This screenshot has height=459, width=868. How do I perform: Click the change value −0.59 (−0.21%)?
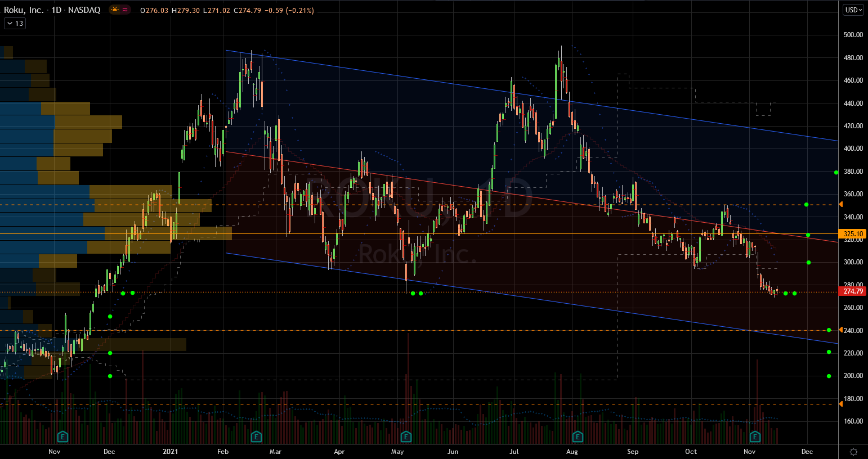(289, 11)
